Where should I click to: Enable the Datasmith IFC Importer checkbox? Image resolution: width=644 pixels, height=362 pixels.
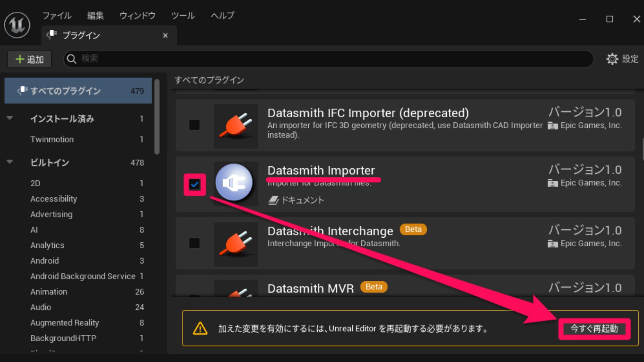pos(194,125)
